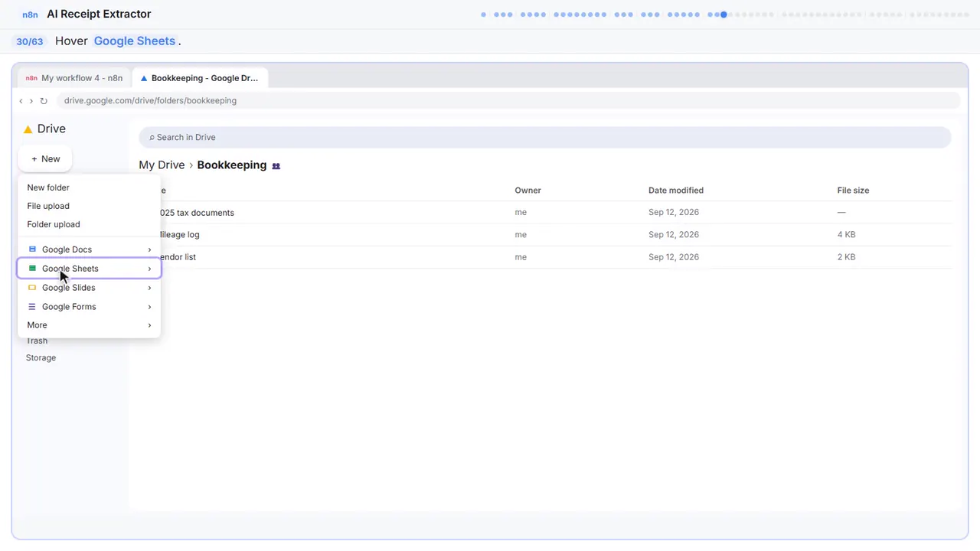Sort by the File size column header
The height and width of the screenshot is (551, 980).
[x=853, y=191]
